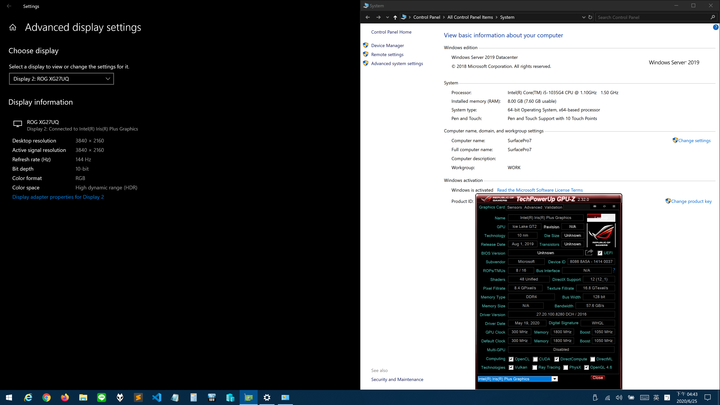Image resolution: width=720 pixels, height=405 pixels.
Task: Launch Google Chrome from taskbar
Action: (x=46, y=397)
